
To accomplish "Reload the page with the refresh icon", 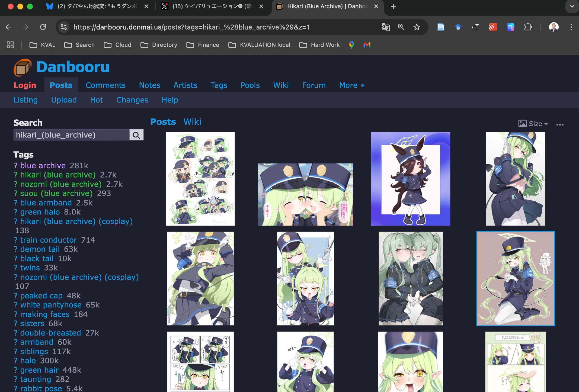I will point(43,27).
